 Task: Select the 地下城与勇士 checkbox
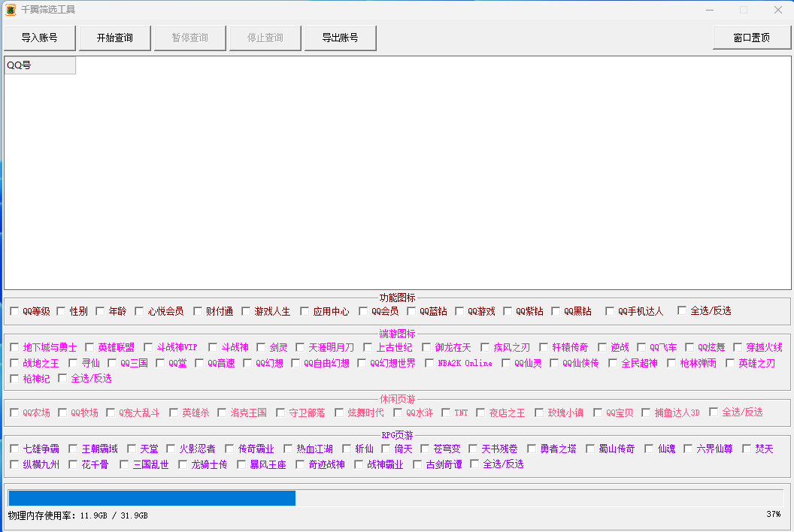15,347
